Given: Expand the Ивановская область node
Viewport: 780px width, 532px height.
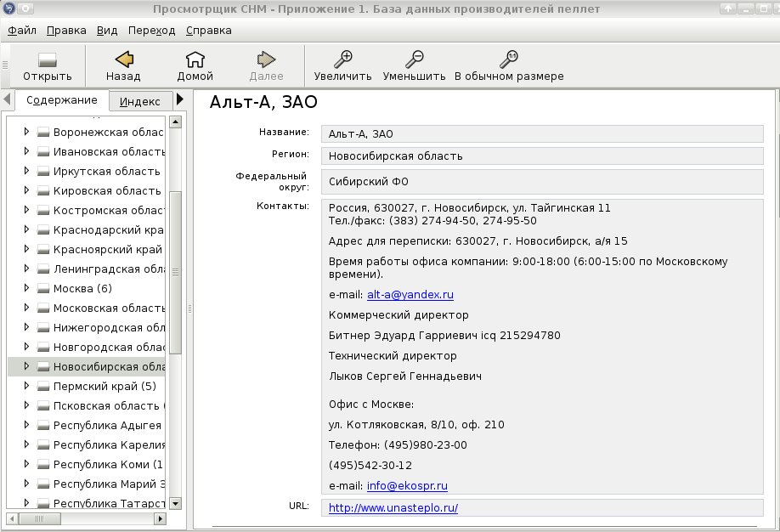Looking at the screenshot, I should click(26, 151).
